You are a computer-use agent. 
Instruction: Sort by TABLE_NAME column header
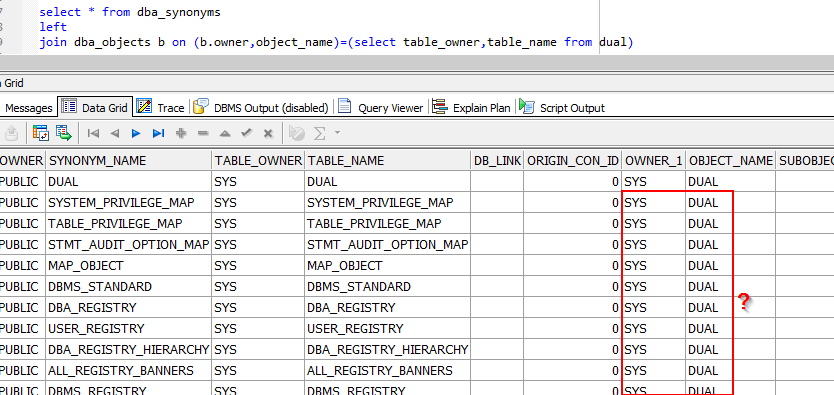click(387, 161)
